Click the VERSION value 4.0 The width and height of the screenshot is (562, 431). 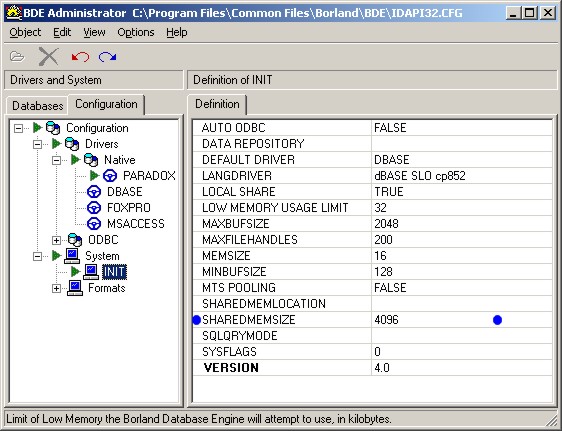point(382,368)
